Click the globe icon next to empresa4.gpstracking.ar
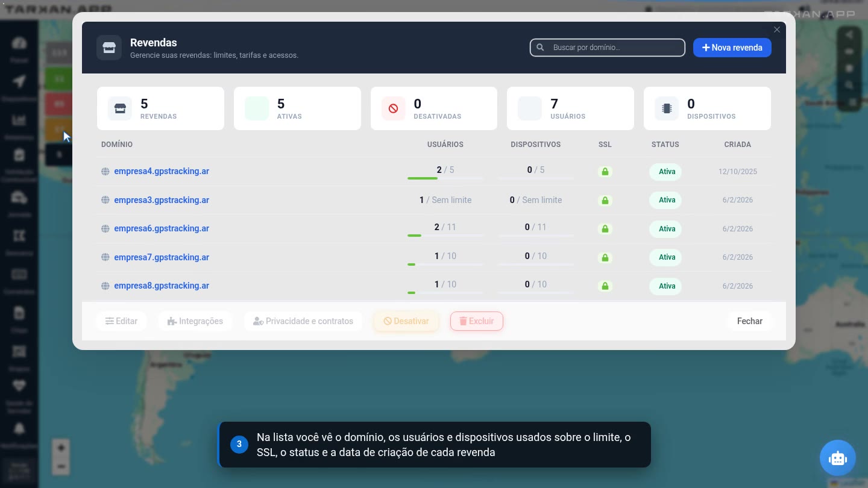Image resolution: width=868 pixels, height=488 pixels. coord(105,171)
